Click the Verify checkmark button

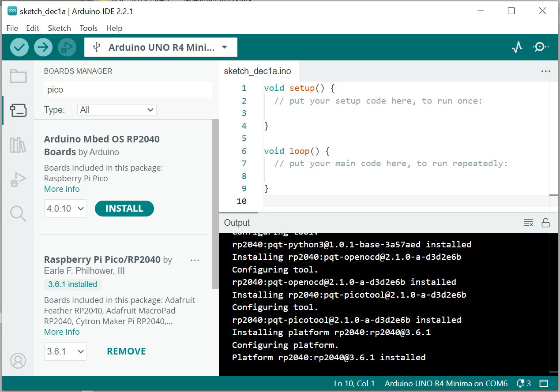click(19, 47)
